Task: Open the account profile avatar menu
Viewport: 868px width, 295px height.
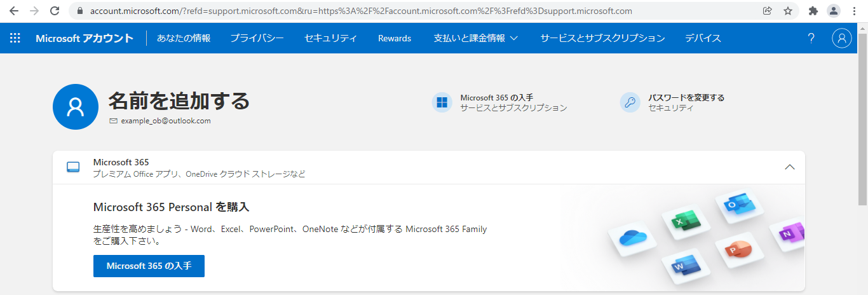Action: [841, 38]
